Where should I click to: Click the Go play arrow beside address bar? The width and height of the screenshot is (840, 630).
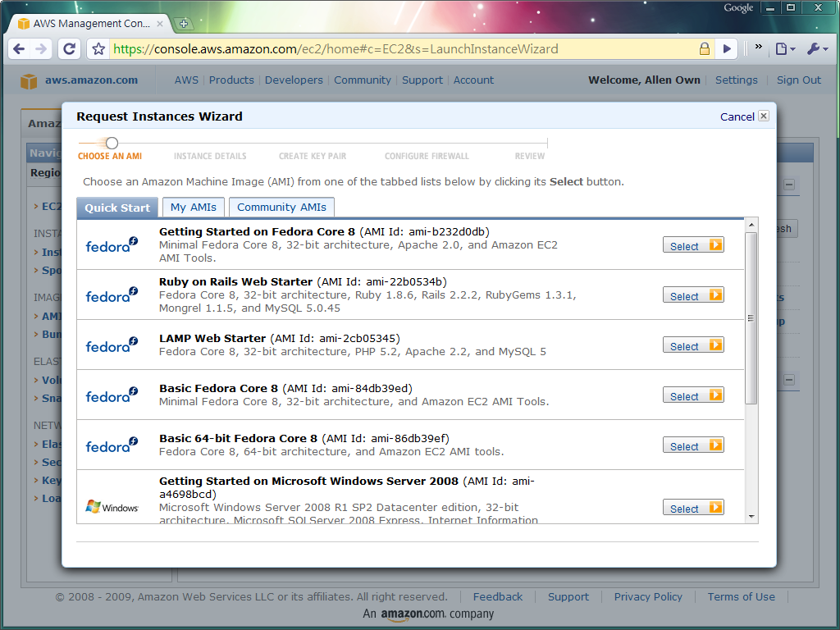pos(727,48)
